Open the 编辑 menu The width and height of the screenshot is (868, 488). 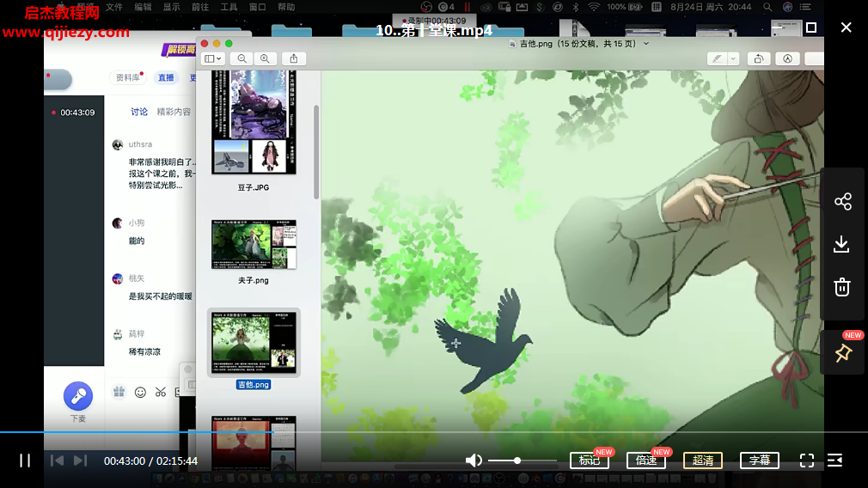143,7
